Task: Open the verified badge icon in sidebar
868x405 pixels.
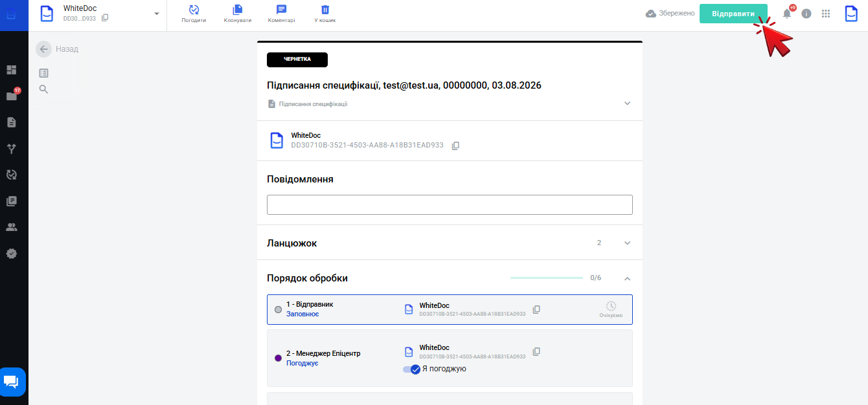Action: (12, 254)
